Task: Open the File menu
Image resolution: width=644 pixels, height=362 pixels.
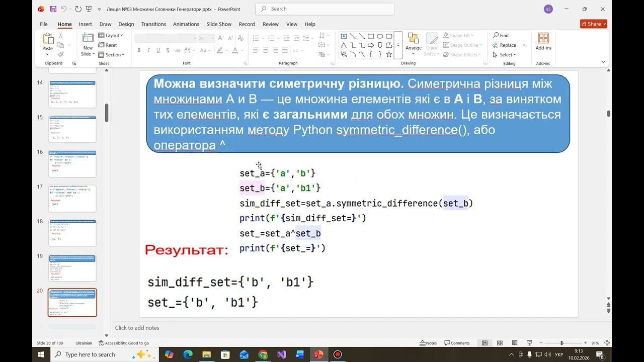Action: [44, 24]
